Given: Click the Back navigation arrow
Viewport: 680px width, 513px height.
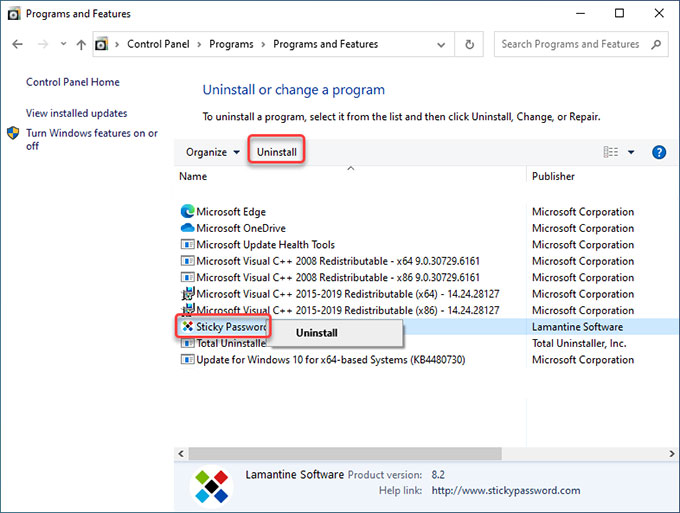Looking at the screenshot, I should pos(17,44).
